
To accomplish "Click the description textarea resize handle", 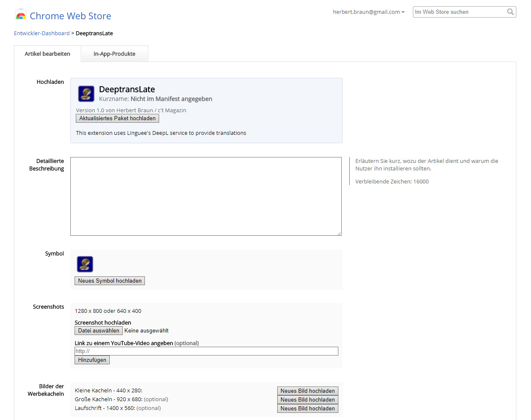I will pos(339,233).
